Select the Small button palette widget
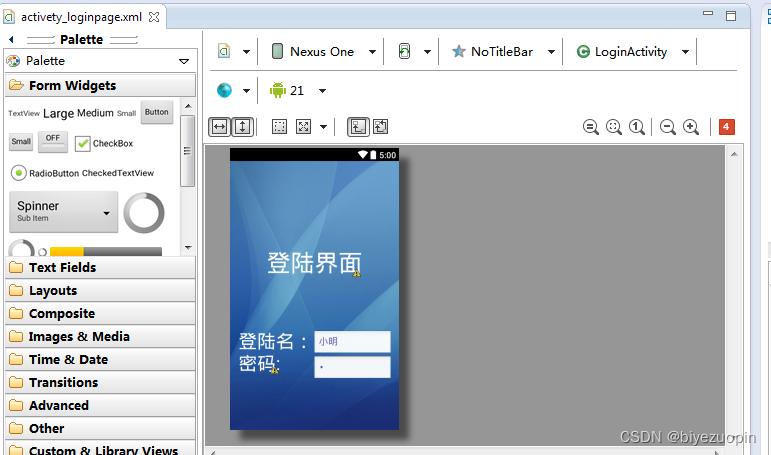771x455 pixels. click(x=21, y=142)
